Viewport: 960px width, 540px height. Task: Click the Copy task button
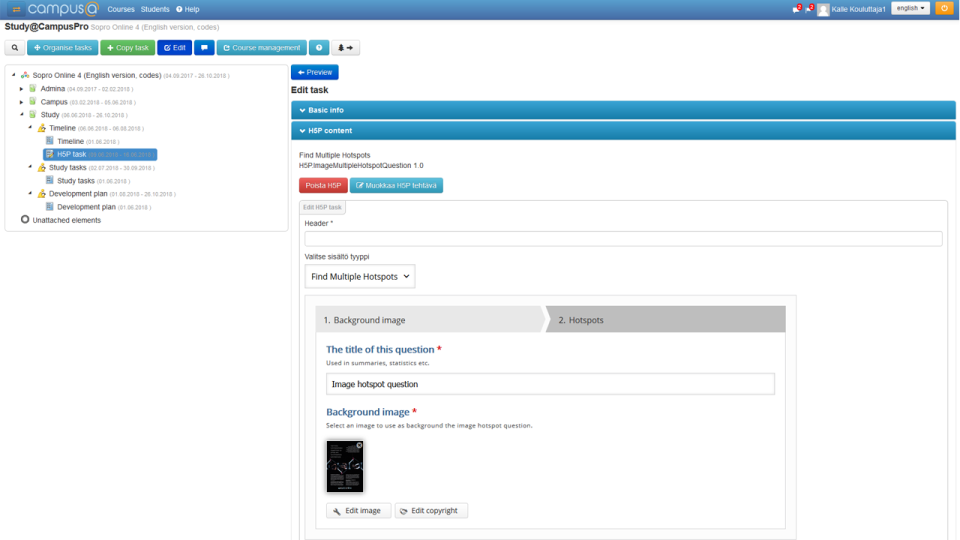tap(127, 48)
